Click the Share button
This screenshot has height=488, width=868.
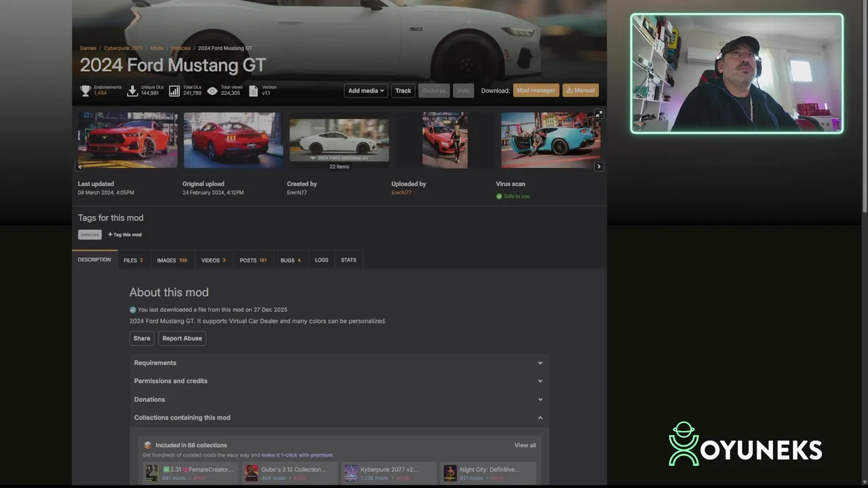coord(142,338)
